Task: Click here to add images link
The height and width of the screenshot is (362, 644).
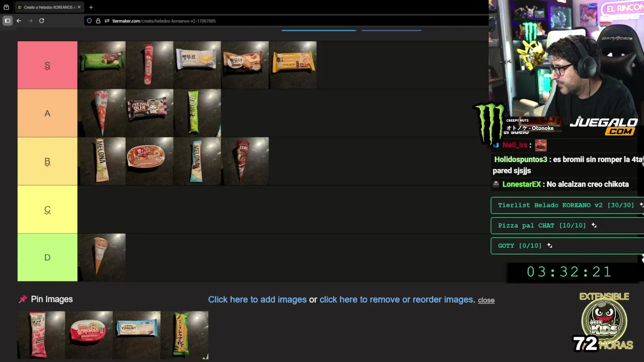Action: [257, 300]
